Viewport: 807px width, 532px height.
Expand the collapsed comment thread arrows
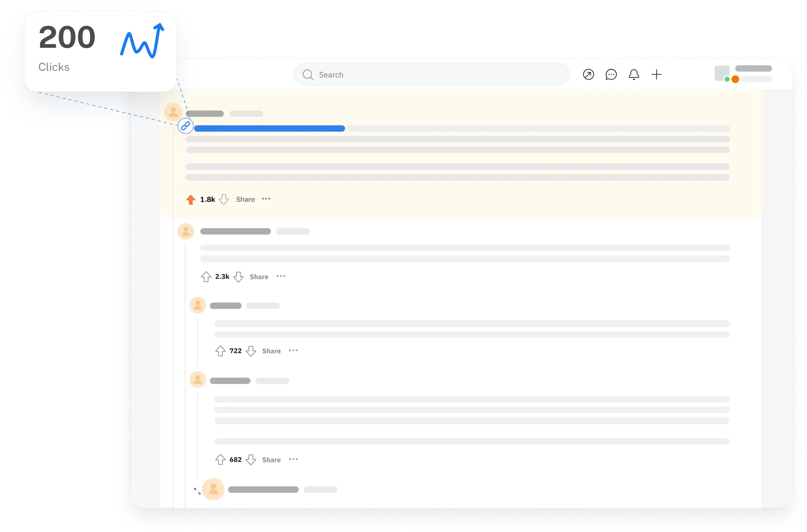click(x=197, y=491)
